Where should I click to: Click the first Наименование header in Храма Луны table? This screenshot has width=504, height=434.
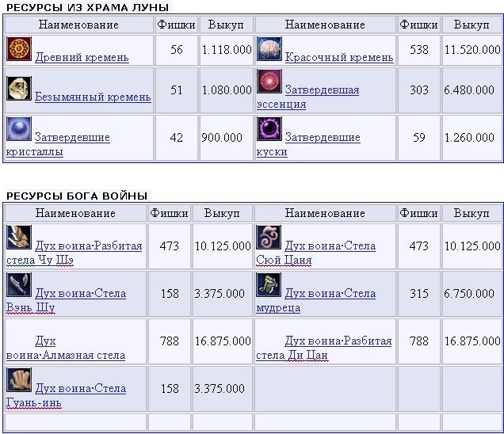78,25
